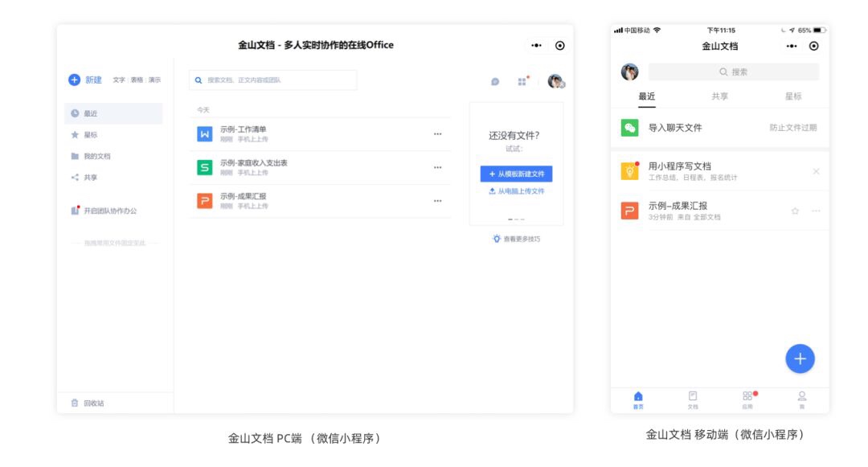Viewport: 868px width, 467px height.
Task: Click the 从模板新建文件 button
Action: point(518,174)
